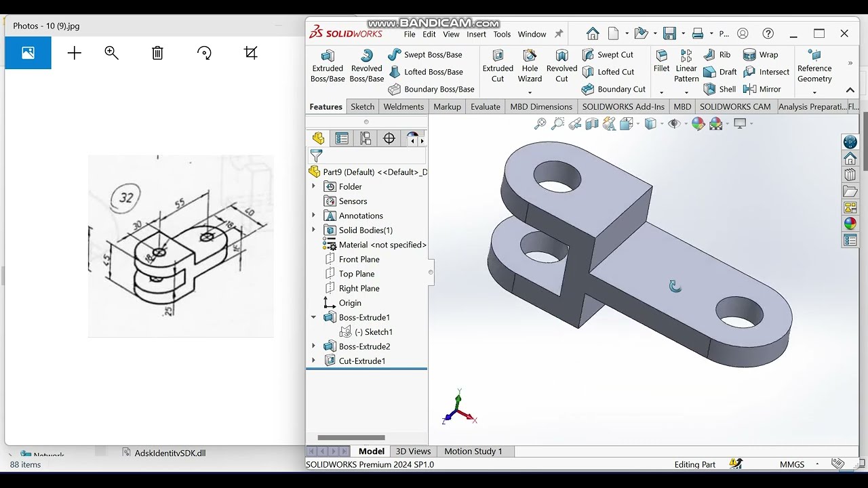Apply the Fillet tool
The image size is (868, 488).
click(x=662, y=61)
